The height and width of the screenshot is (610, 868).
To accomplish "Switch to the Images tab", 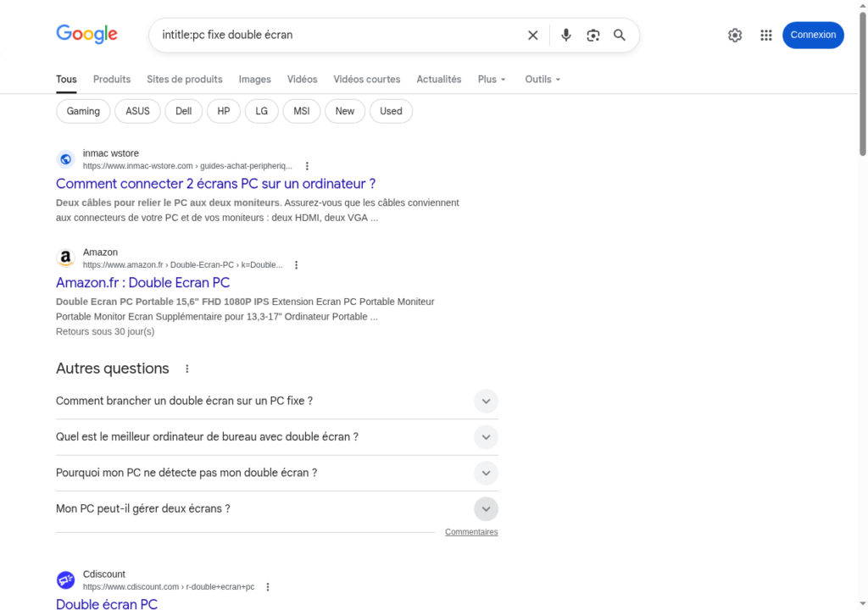I will (254, 79).
